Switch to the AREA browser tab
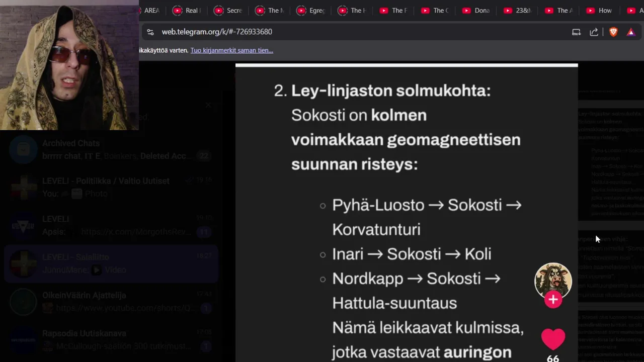644x362 pixels. 151,10
